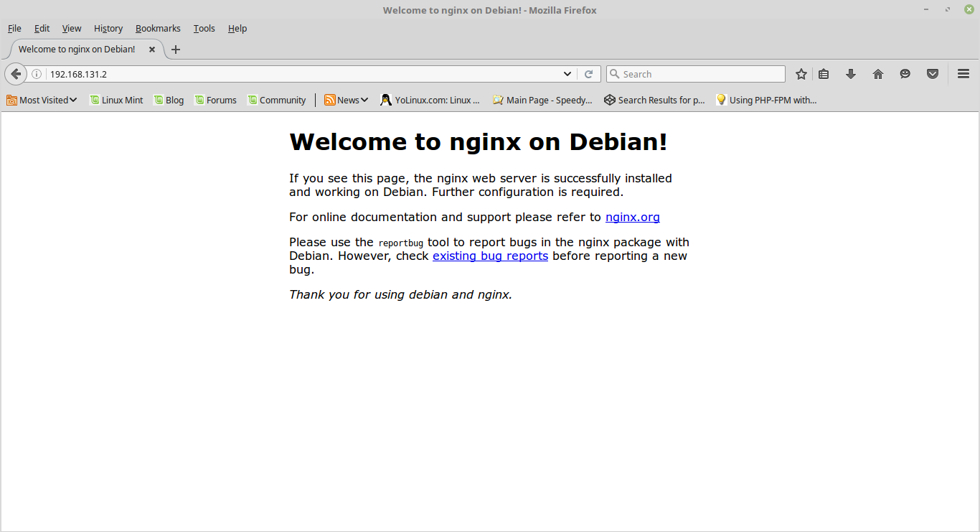The image size is (980, 532).
Task: Open the View menu
Action: 72,28
